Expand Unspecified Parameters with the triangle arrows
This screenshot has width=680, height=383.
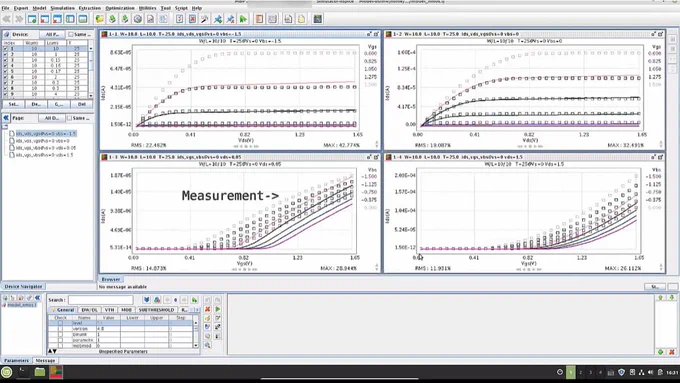tap(52, 351)
